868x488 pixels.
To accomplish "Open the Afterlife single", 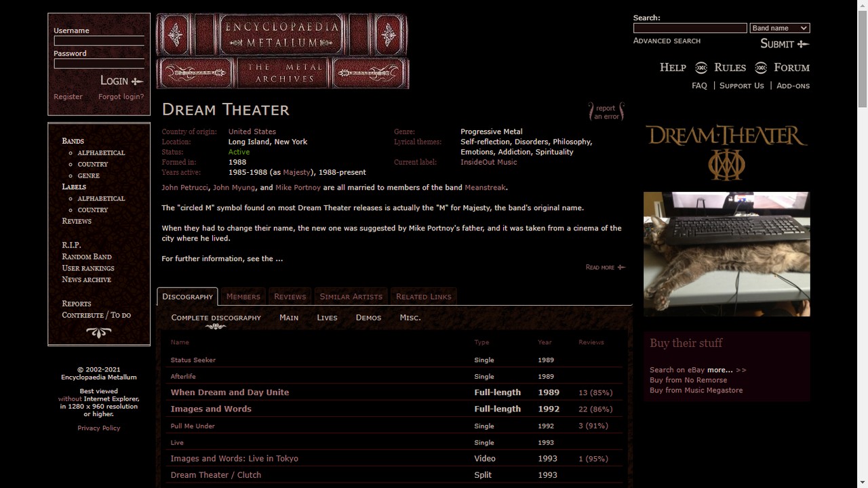I will [183, 376].
